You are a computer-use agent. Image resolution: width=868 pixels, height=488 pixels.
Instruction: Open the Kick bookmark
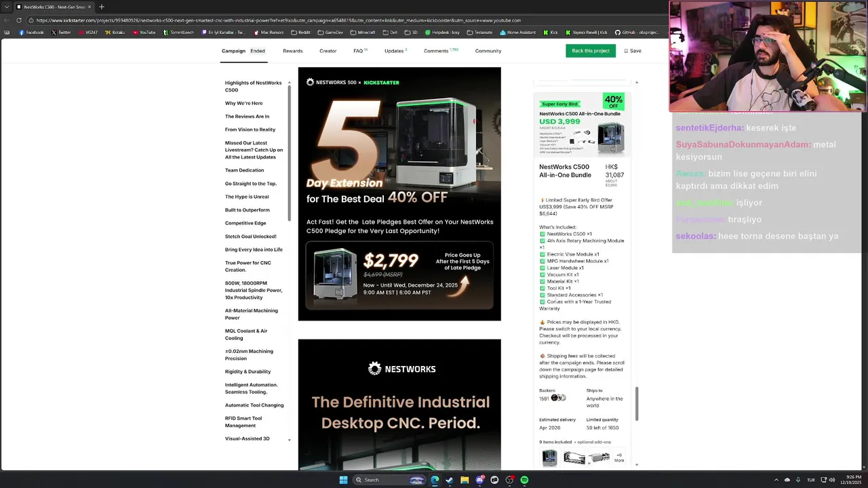(550, 33)
